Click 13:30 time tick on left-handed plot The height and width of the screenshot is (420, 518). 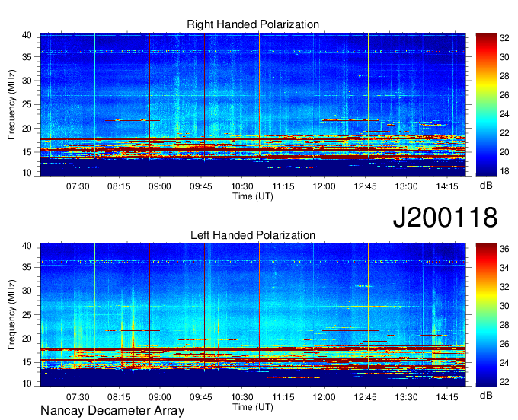click(406, 397)
